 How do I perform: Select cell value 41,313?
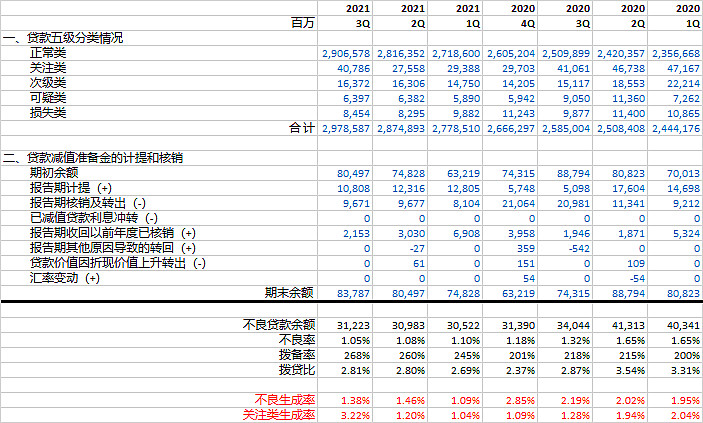pyautogui.click(x=629, y=326)
